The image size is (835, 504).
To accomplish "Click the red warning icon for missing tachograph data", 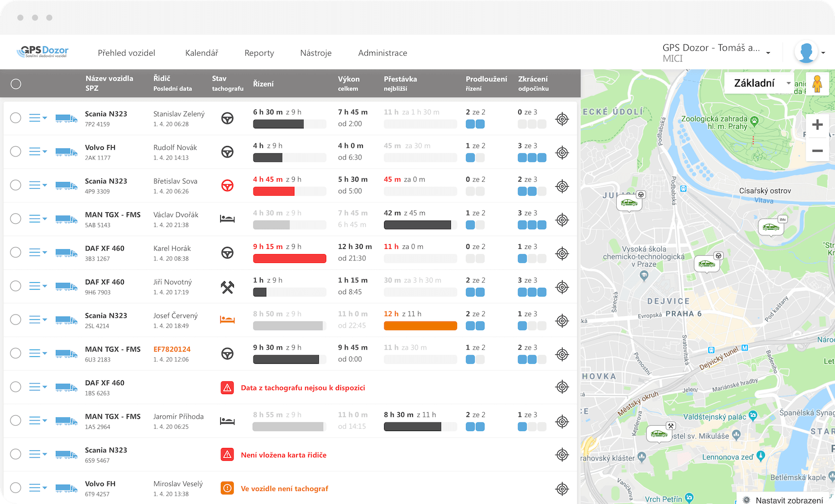I will click(x=227, y=388).
